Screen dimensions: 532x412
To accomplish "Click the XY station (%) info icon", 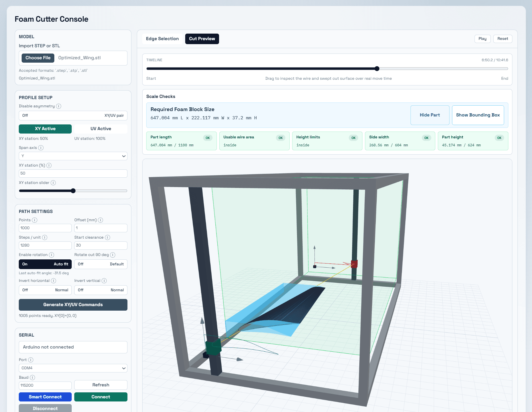I will (49, 165).
